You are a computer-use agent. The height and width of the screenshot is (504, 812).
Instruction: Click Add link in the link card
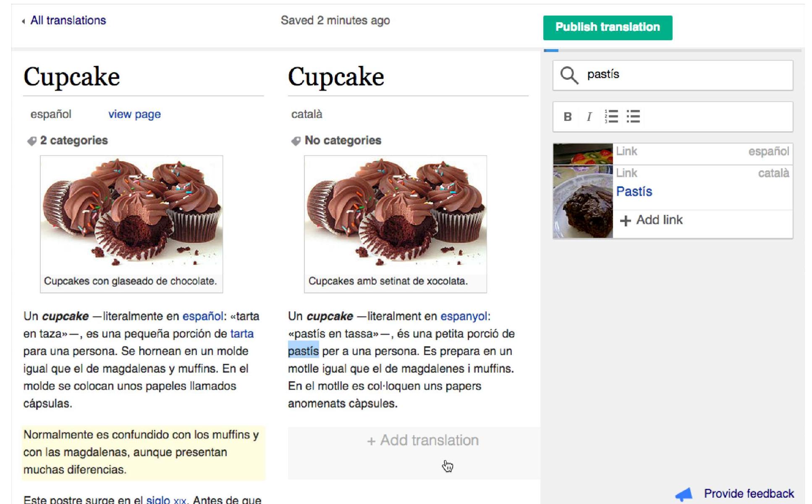pos(660,219)
